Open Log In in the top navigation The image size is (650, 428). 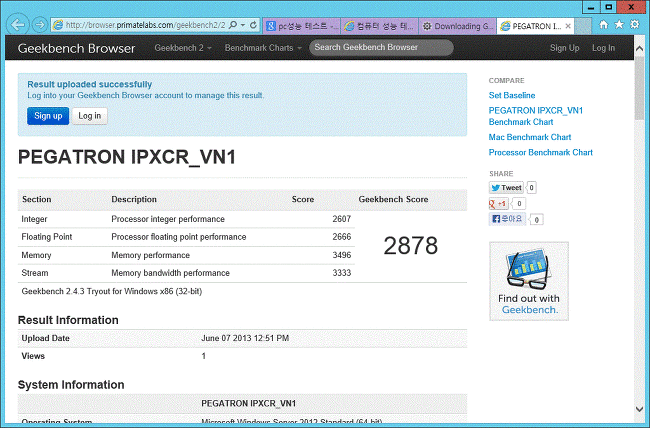coord(603,48)
